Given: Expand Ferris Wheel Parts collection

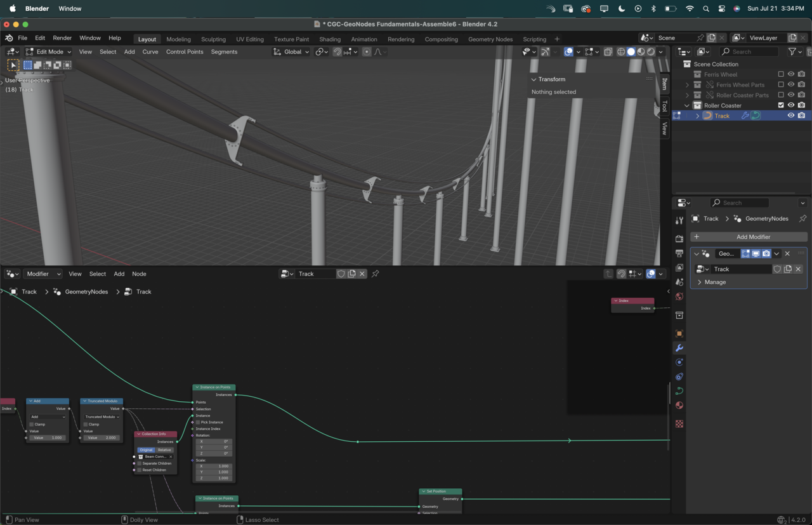Looking at the screenshot, I should tap(687, 84).
